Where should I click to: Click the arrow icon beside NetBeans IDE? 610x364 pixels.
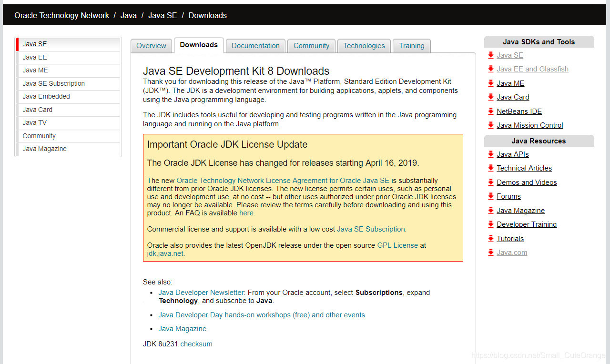click(491, 111)
